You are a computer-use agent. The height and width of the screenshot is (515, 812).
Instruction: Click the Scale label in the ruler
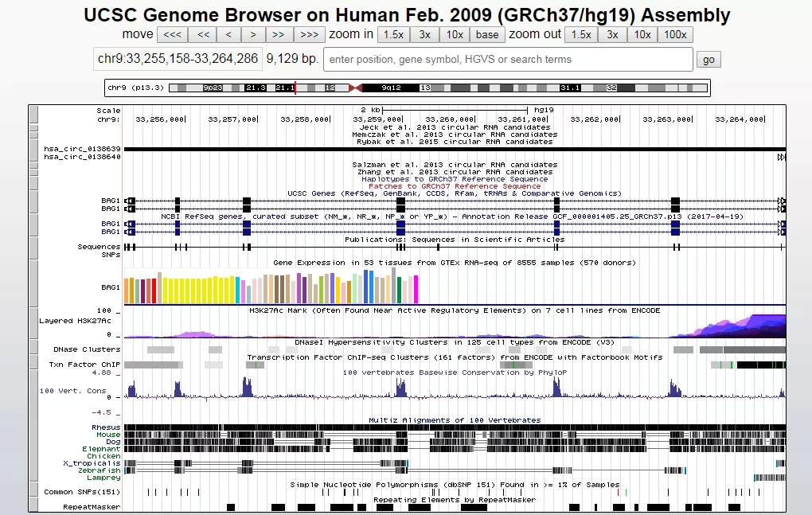click(108, 111)
